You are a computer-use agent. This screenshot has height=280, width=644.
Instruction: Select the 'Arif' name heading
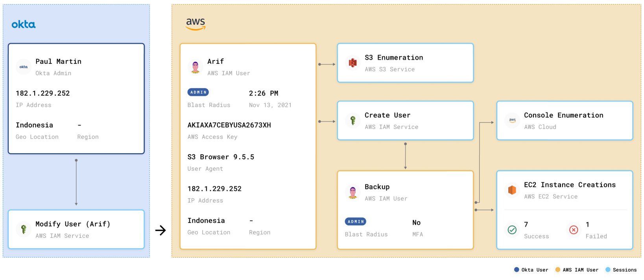[x=216, y=61]
